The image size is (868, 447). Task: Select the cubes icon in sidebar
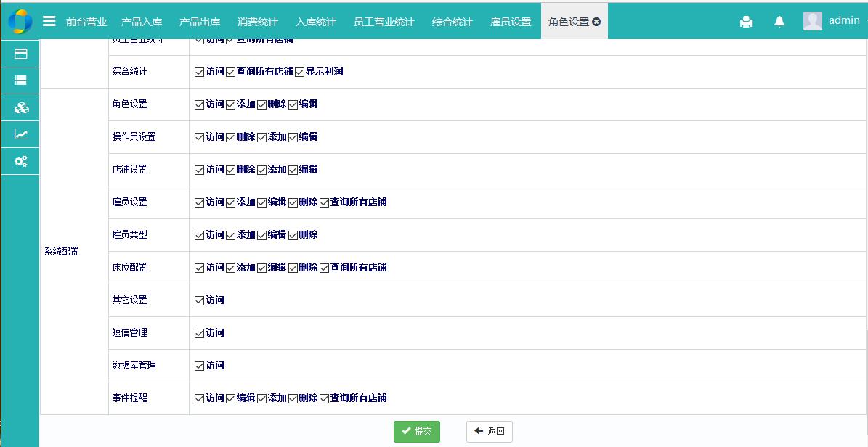[x=21, y=108]
